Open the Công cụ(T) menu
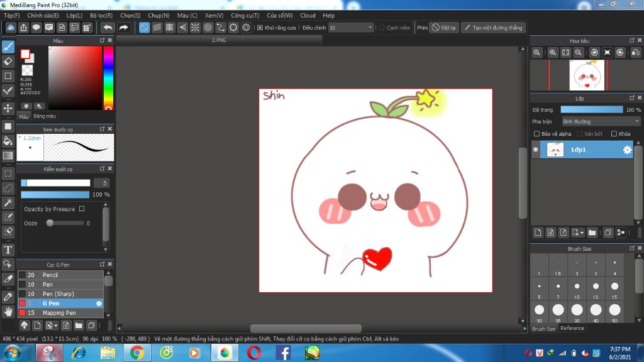The height and width of the screenshot is (362, 644). 245,15
